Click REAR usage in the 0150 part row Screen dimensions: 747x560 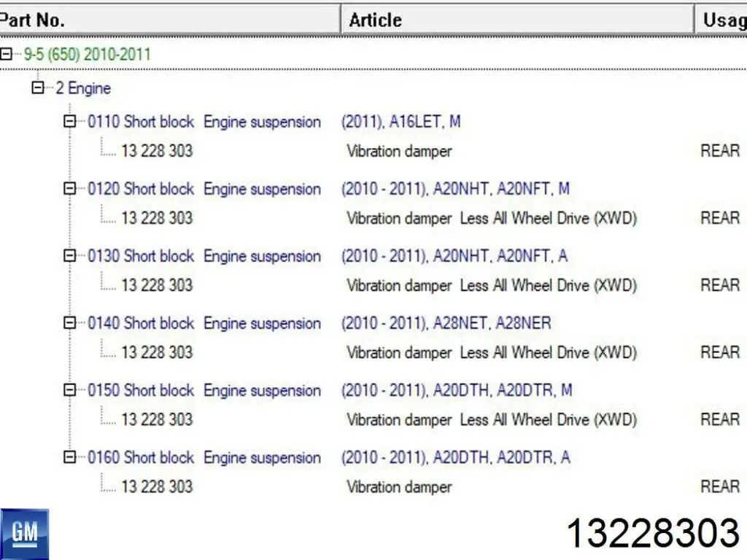[x=720, y=419]
